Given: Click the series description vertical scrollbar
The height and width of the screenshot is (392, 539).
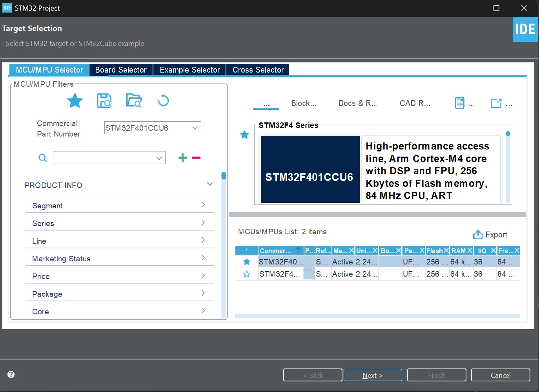Looking at the screenshot, I should click(x=508, y=167).
